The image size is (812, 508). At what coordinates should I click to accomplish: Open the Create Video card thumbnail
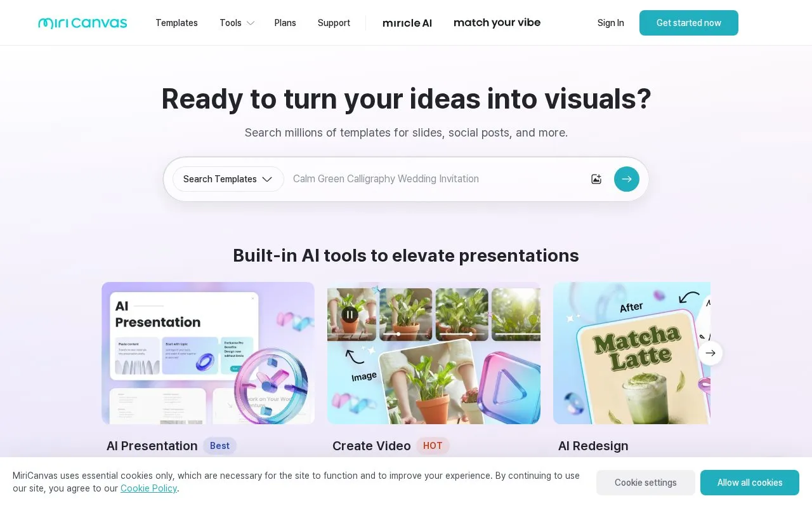434,353
